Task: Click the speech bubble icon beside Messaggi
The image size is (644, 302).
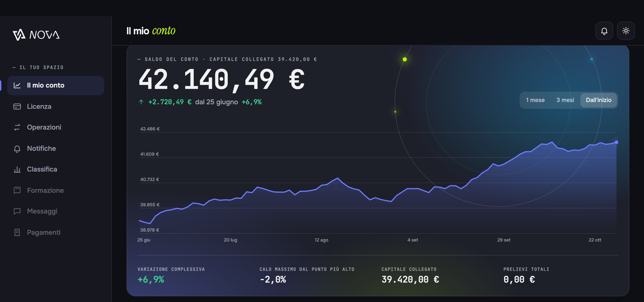Action: pyautogui.click(x=17, y=211)
